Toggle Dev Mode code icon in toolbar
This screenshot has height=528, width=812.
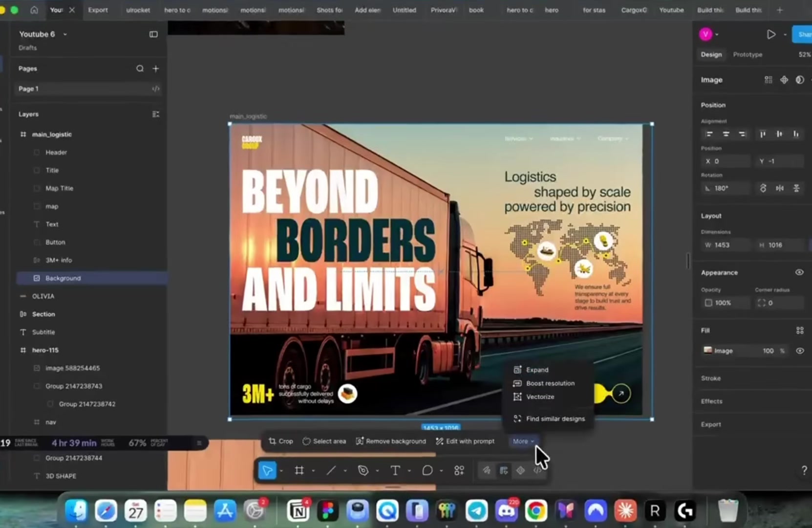pyautogui.click(x=537, y=470)
